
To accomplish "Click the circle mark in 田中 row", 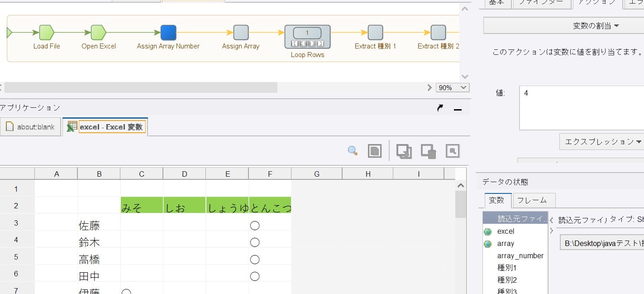I will point(255,276).
